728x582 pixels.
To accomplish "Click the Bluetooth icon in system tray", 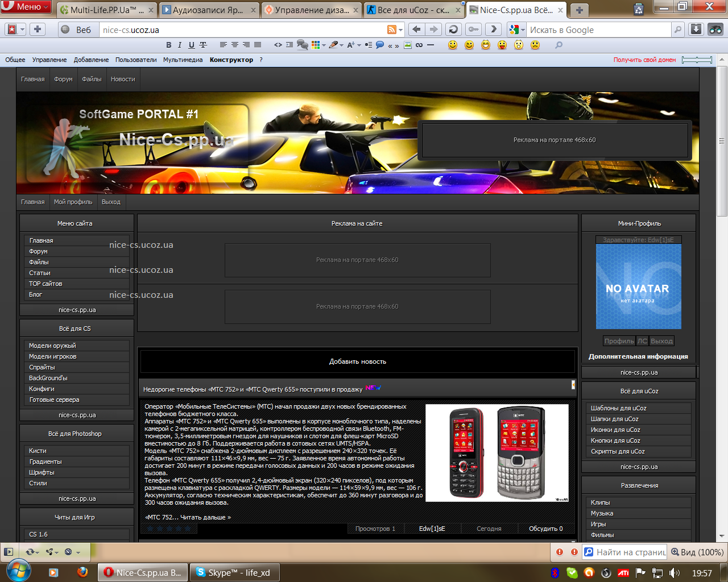I will coord(555,573).
